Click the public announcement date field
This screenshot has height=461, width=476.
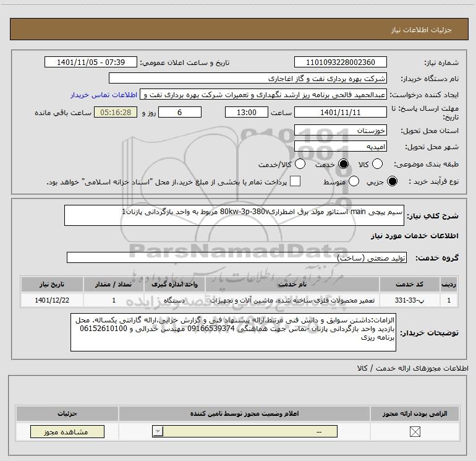pos(91,62)
